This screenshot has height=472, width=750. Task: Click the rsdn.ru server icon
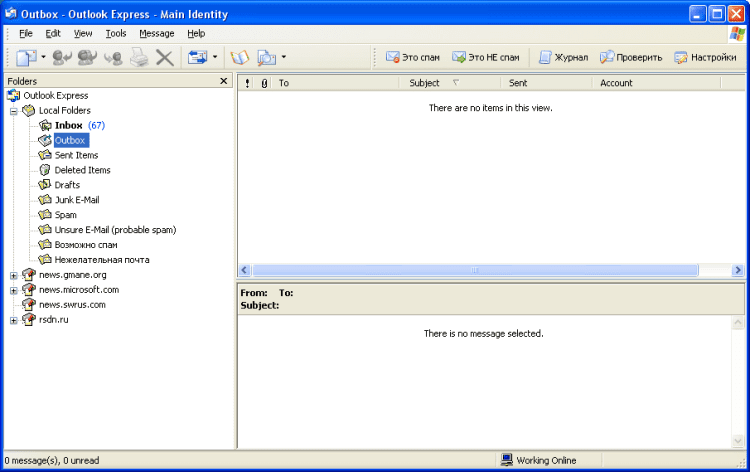click(29, 319)
